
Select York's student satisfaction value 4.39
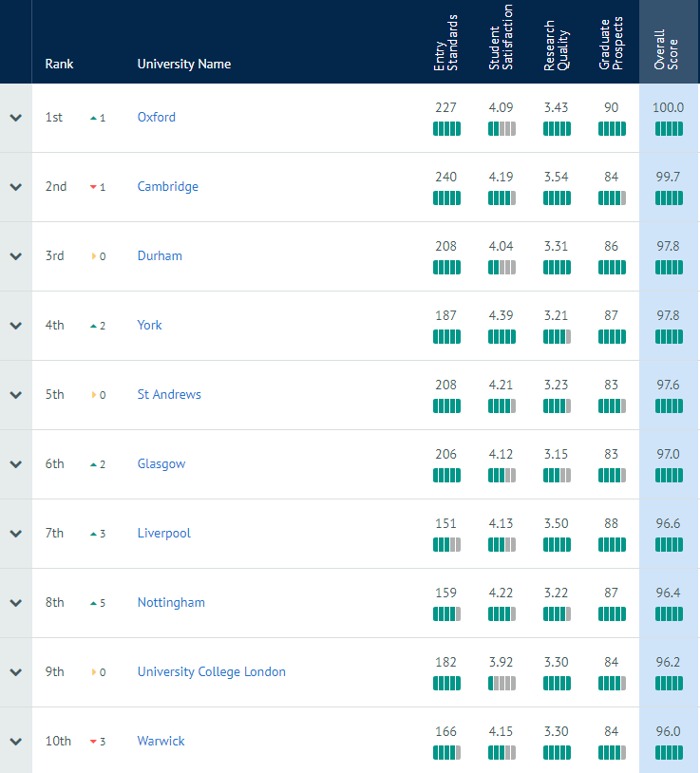[x=501, y=316]
